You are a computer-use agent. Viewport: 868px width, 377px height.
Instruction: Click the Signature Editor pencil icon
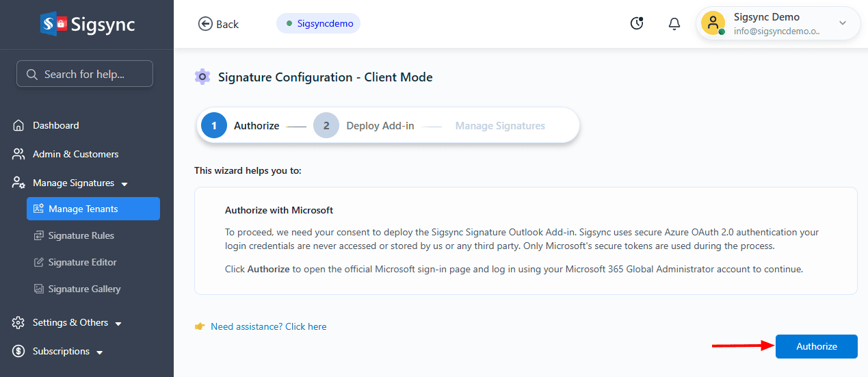point(38,263)
